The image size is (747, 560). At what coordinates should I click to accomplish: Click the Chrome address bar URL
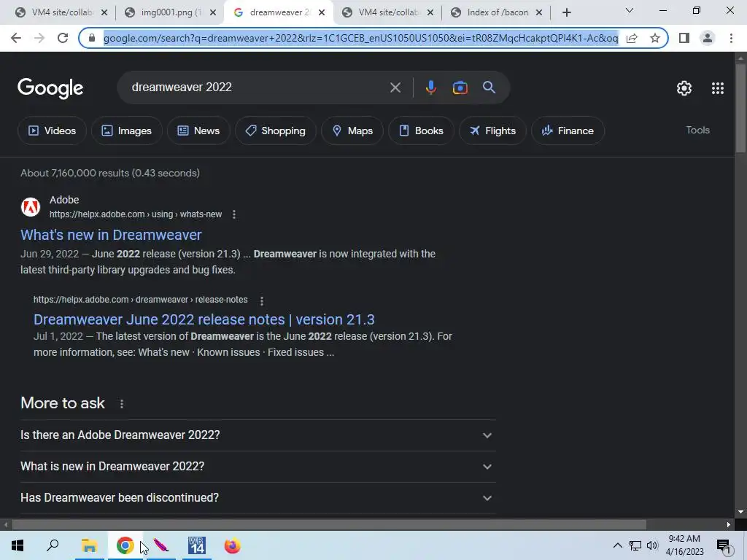click(360, 38)
